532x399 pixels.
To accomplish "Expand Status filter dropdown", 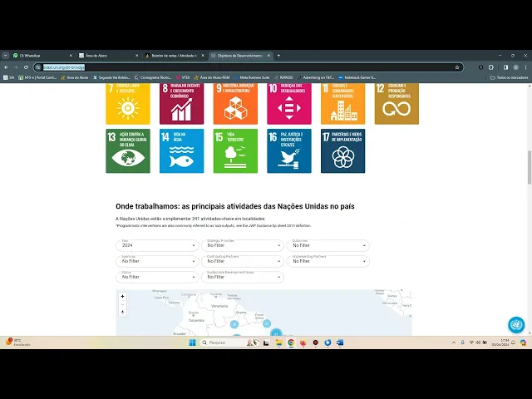I will [157, 277].
